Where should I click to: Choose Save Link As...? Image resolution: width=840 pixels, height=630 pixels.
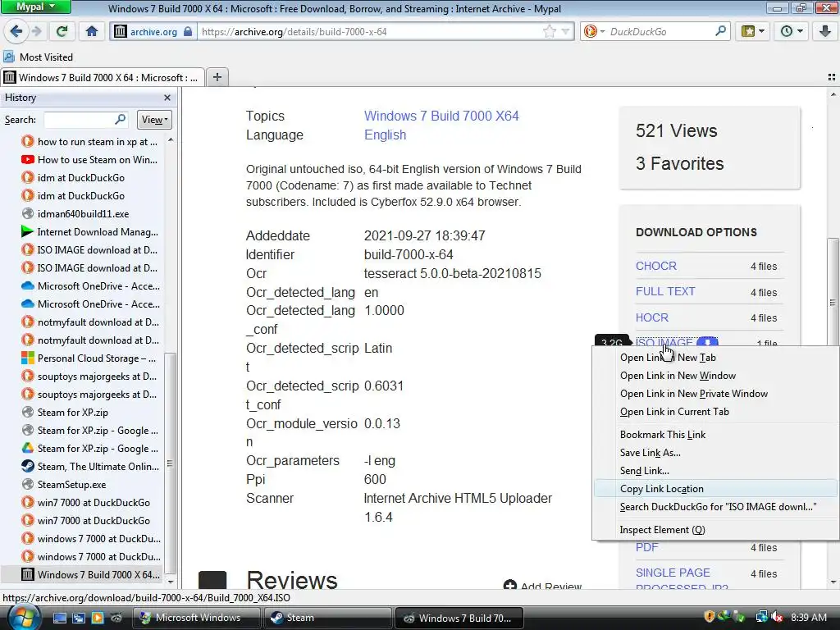(715, 453)
